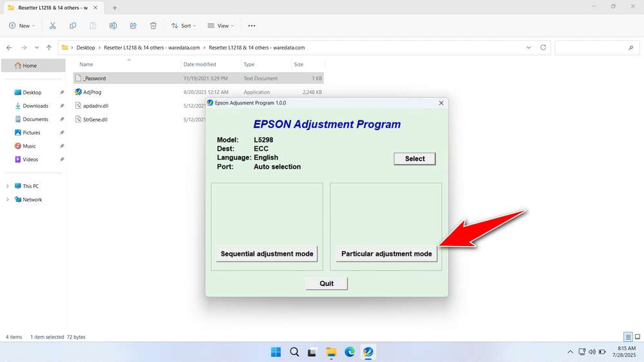Open the three-dots See more menu
Image resolution: width=644 pixels, height=362 pixels.
click(x=252, y=26)
